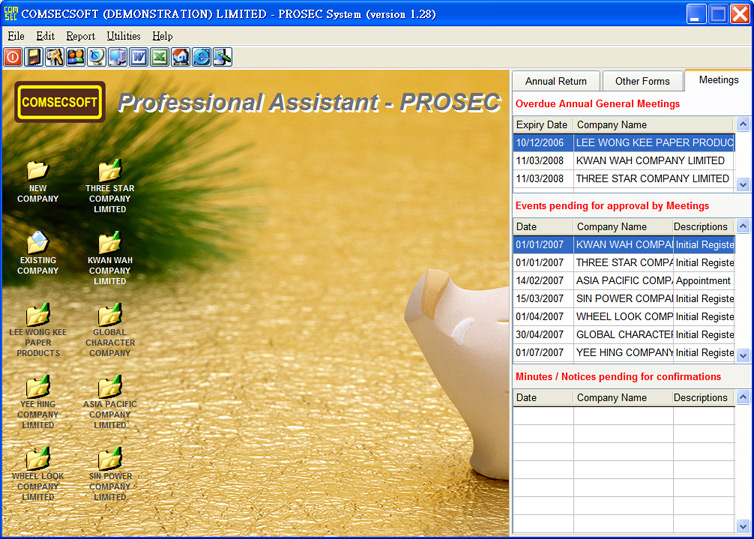Click the two-people users toolbar icon
Image resolution: width=754 pixels, height=539 pixels.
point(75,57)
